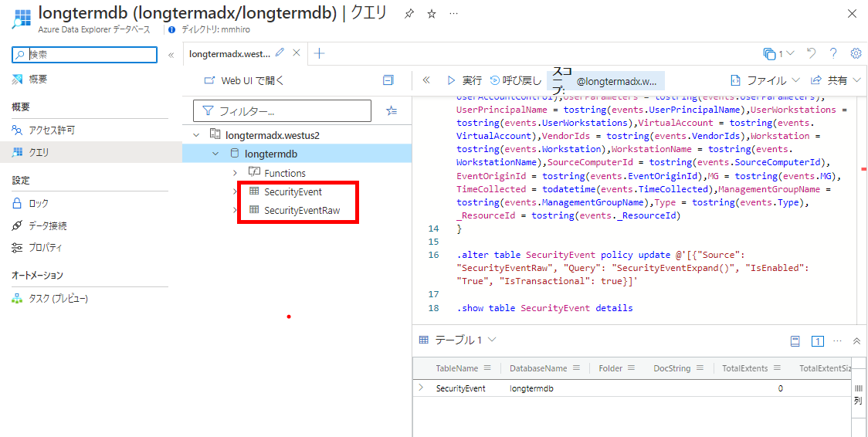Viewport: 868px width, 437px height.
Task: Click editor line number 16
Action: point(433,255)
